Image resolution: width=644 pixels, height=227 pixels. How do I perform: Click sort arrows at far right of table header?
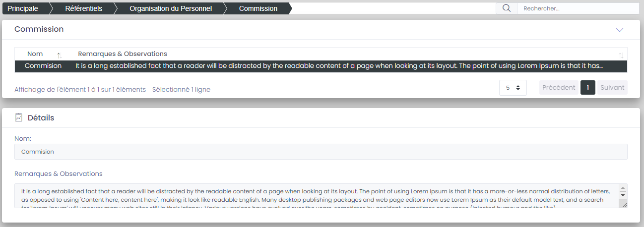621,55
